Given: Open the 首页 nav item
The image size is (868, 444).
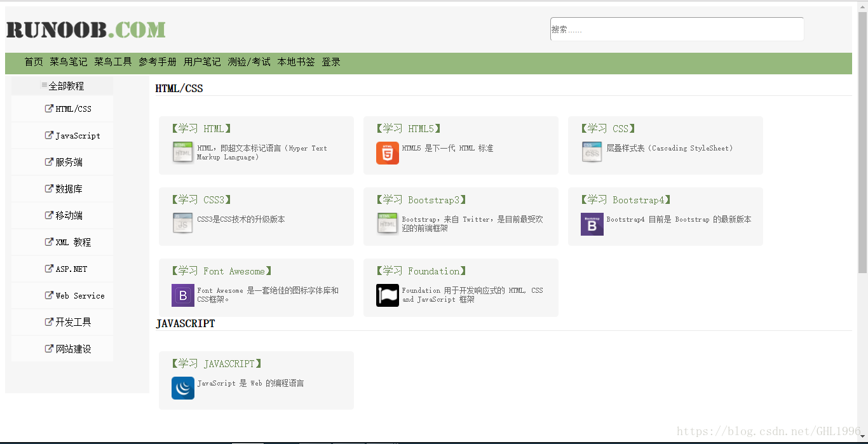Looking at the screenshot, I should click(x=34, y=62).
